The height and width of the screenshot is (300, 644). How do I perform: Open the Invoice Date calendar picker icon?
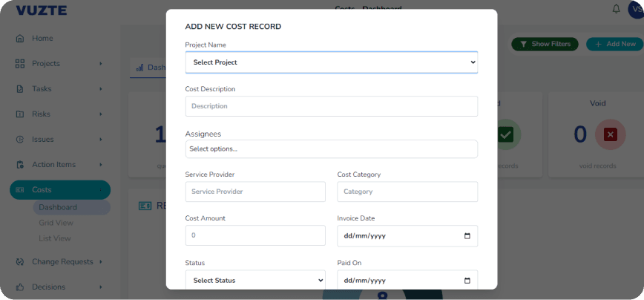coord(467,236)
